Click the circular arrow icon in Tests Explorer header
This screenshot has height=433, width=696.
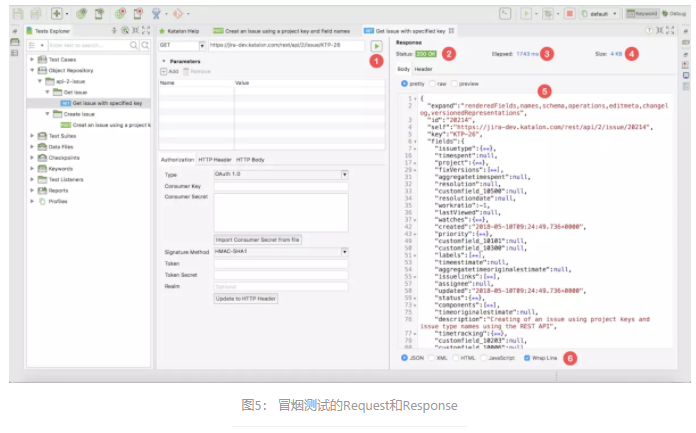pos(125,30)
